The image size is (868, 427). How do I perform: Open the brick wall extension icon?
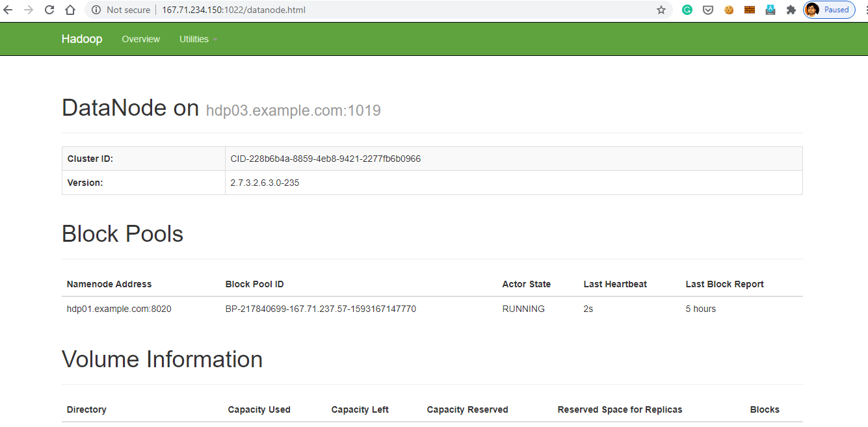tap(750, 10)
